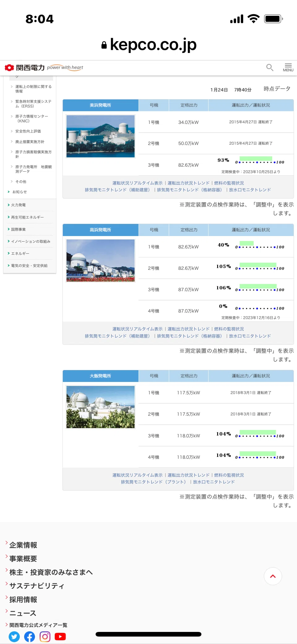Image resolution: width=297 pixels, height=644 pixels.
Task: Open 緊急時対策支援システム (ERSS) link
Action: [x=33, y=104]
